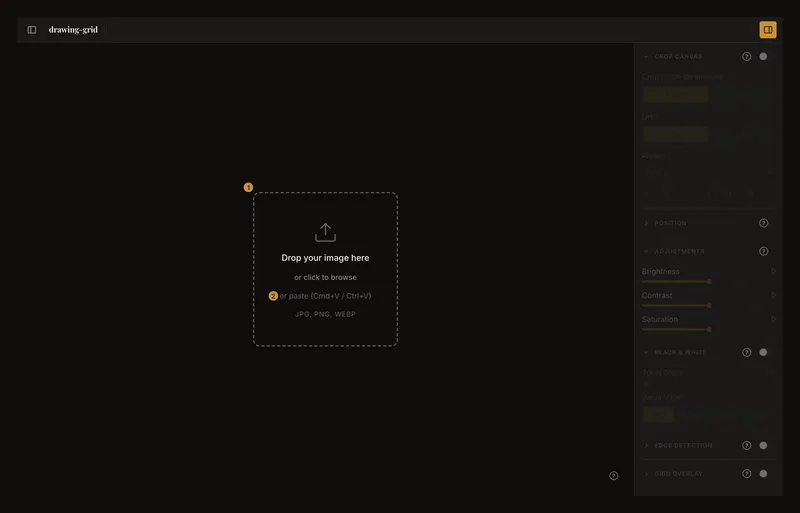This screenshot has width=800, height=513.
Task: Click the 'Brightness' label
Action: (x=660, y=272)
